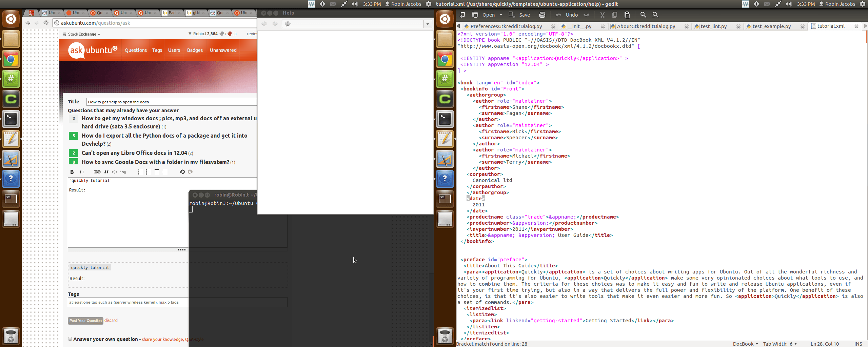Go back in the Chrome browser
Image resolution: width=868 pixels, height=347 pixels.
(28, 23)
